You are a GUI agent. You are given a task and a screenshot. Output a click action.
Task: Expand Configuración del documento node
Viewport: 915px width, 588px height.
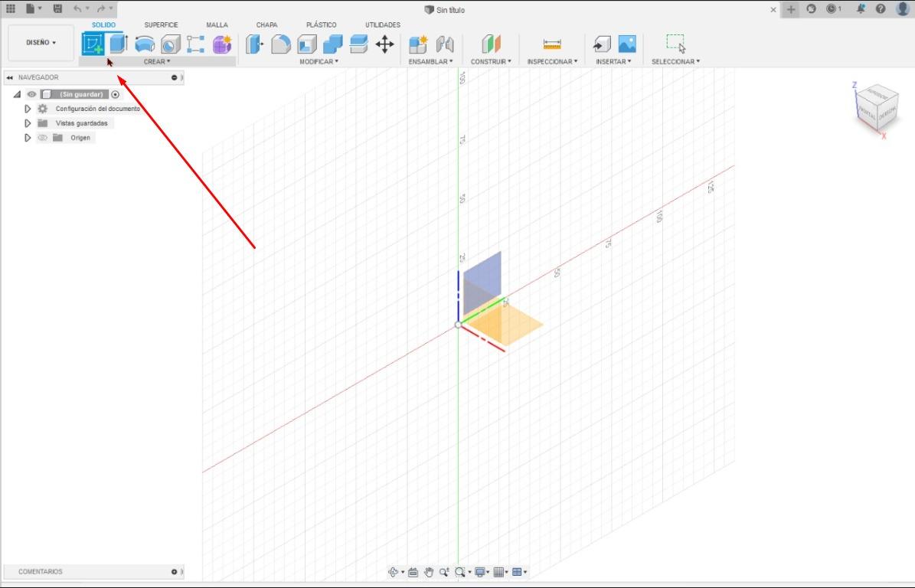tap(28, 109)
